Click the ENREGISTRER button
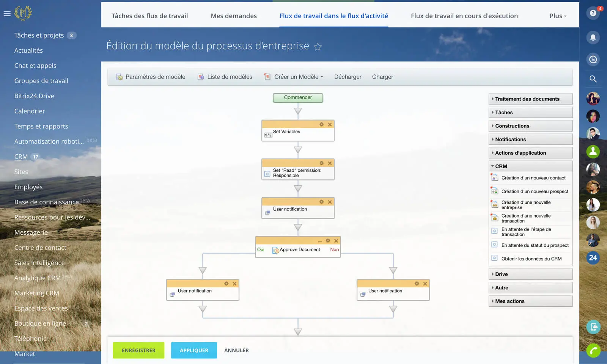 (138, 350)
